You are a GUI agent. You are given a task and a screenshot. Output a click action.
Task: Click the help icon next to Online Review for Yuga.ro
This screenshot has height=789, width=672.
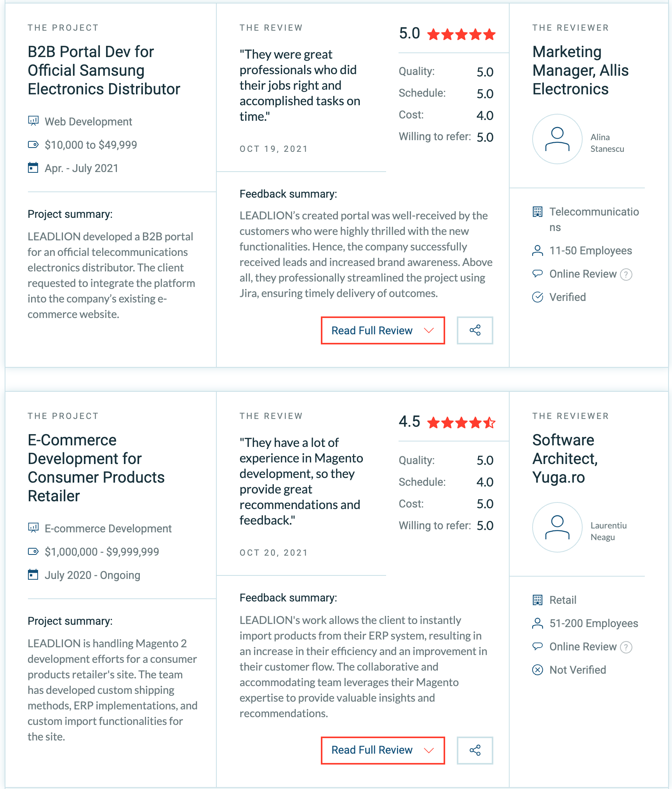click(626, 647)
